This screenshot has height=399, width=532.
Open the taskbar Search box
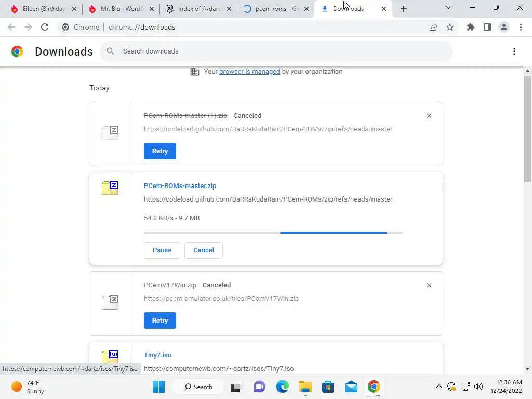[x=198, y=387]
